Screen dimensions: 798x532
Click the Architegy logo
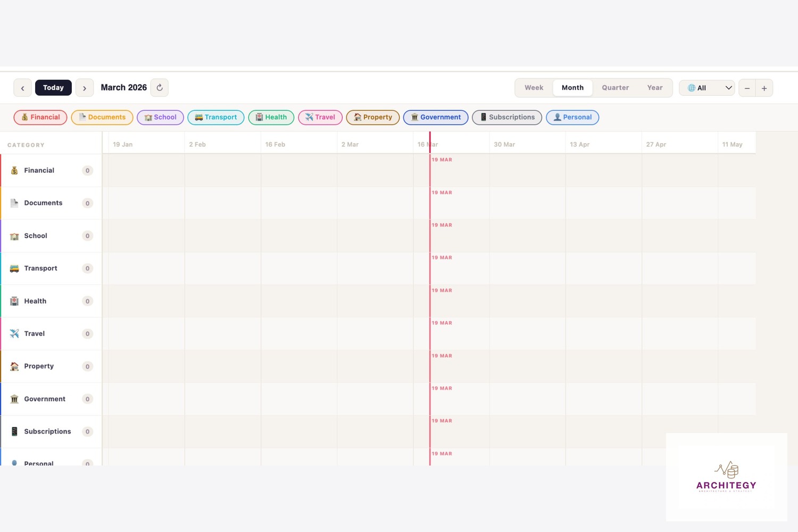point(726,477)
